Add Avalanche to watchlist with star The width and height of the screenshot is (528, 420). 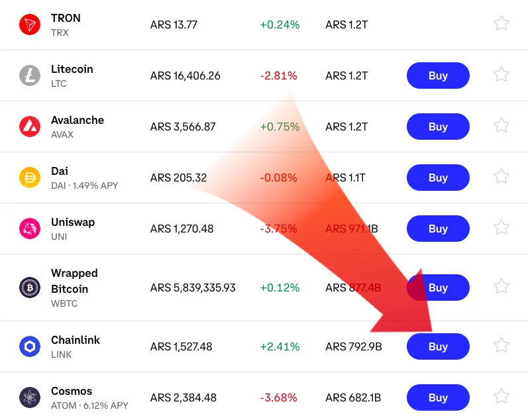(502, 125)
